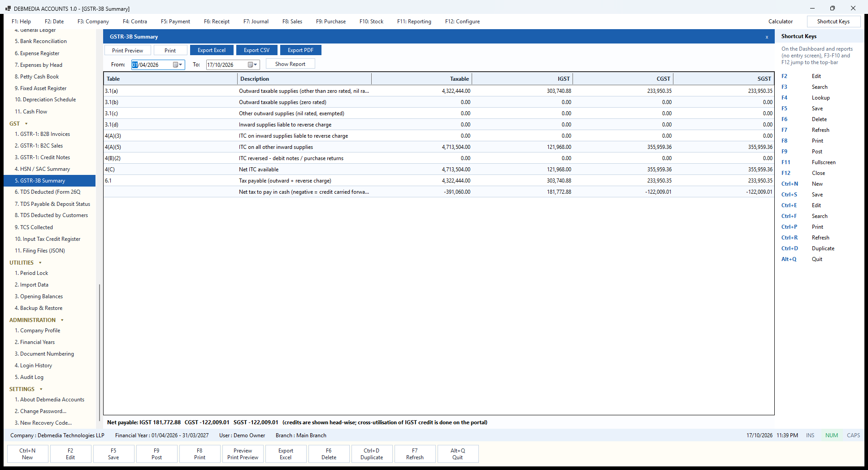Open the To date calendar dropdown

253,65
